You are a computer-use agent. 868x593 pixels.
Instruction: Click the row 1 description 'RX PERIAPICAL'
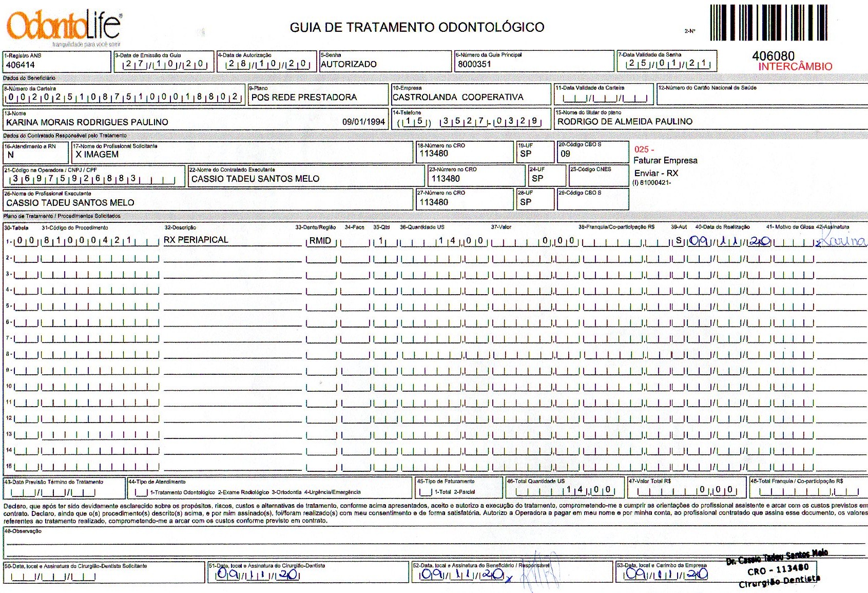196,240
